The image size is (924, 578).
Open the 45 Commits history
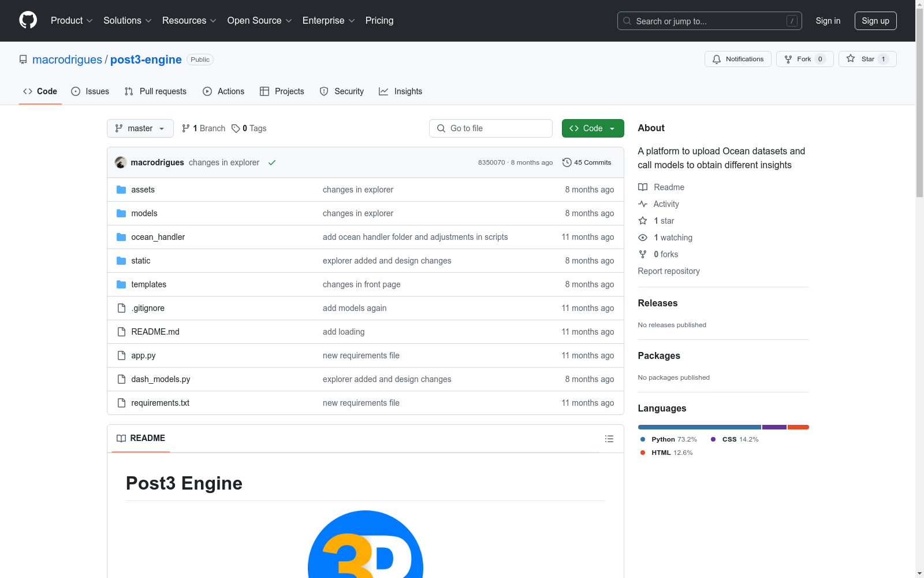point(587,162)
